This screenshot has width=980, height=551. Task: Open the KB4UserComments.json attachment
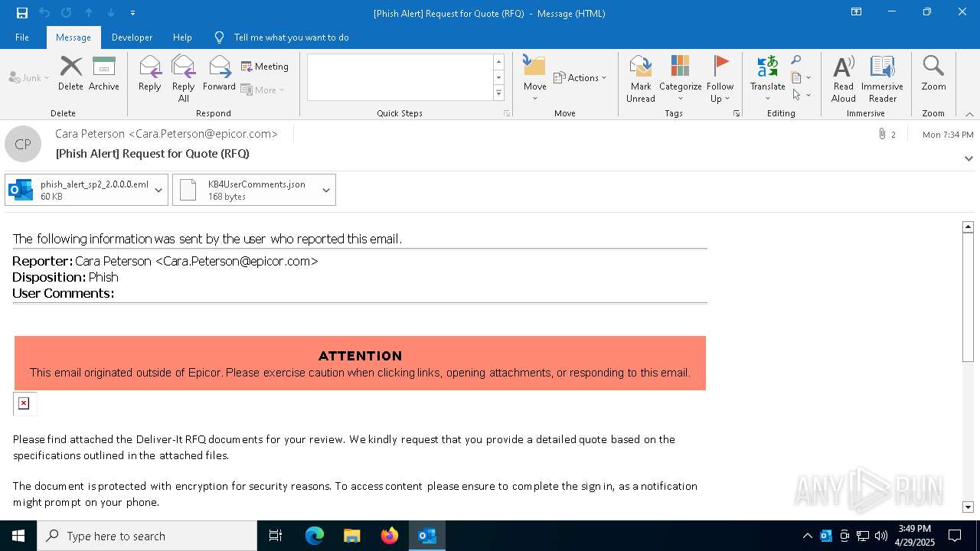(246, 190)
